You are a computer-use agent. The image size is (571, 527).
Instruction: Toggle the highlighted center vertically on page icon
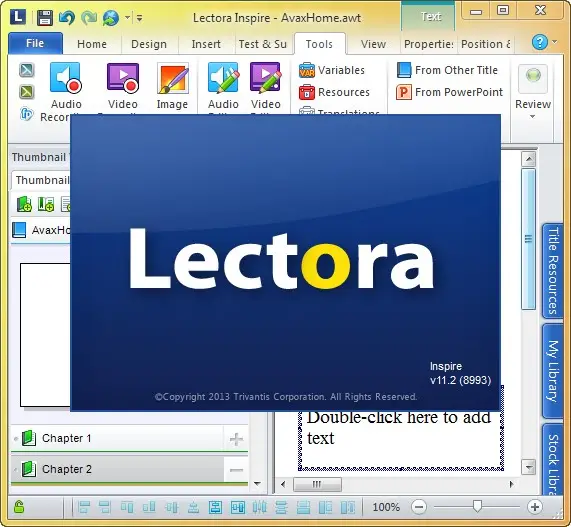click(x=238, y=507)
